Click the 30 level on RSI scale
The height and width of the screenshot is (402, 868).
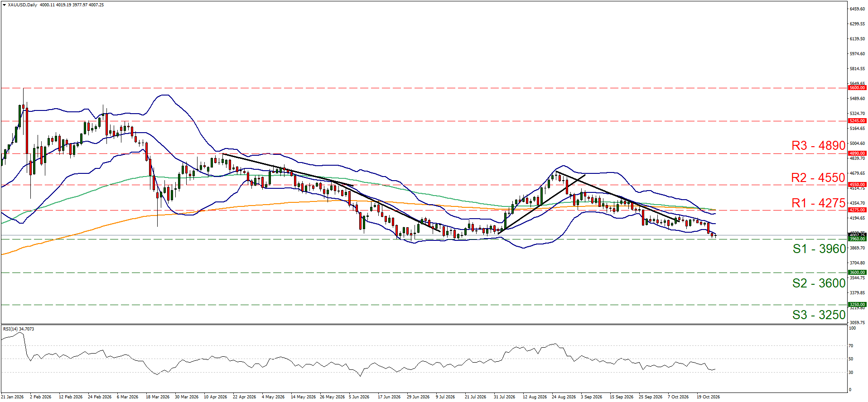(x=851, y=373)
